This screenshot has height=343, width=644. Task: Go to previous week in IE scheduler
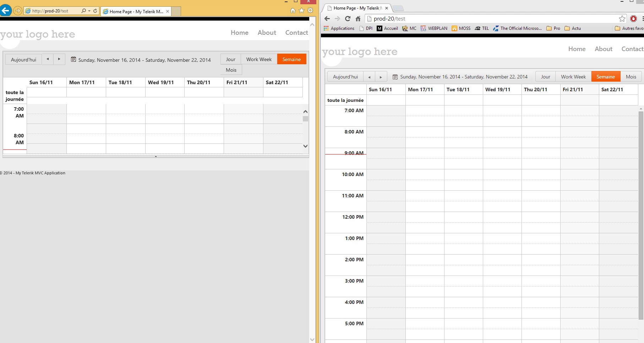tap(48, 59)
